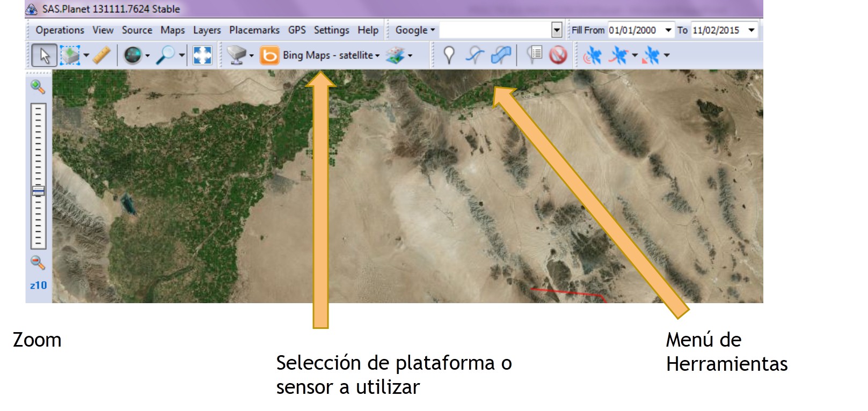Expand the Fill From date dropdown arrow
868x411 pixels.
(x=668, y=31)
